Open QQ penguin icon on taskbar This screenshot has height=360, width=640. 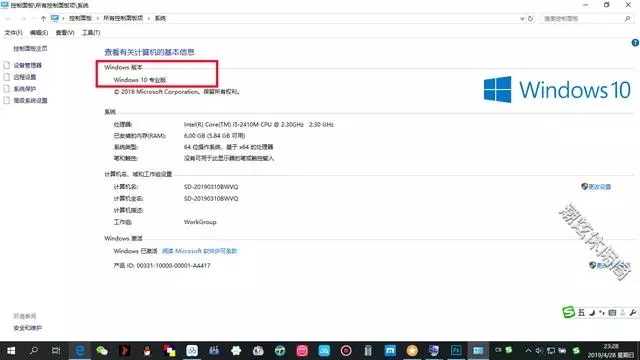[x=147, y=351]
